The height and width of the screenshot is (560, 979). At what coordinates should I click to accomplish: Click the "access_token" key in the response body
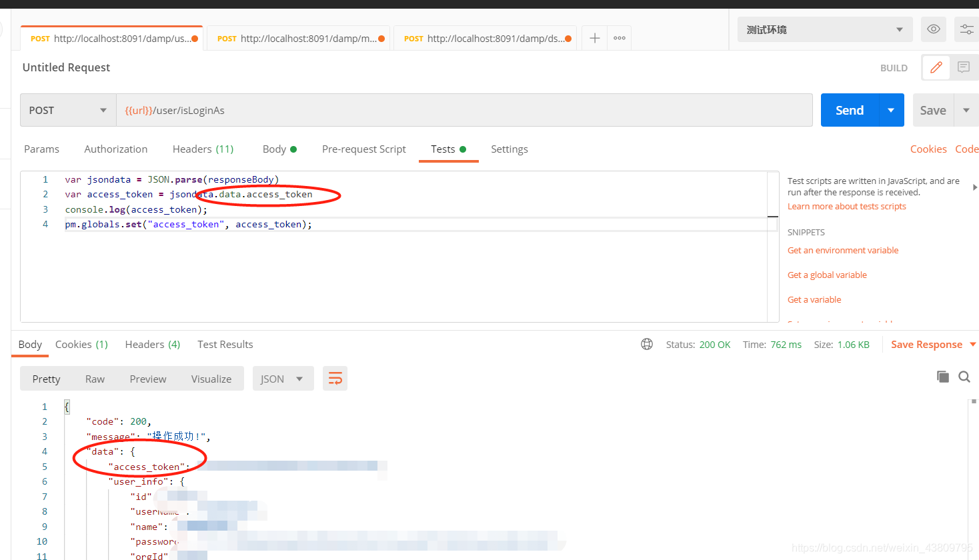point(146,467)
